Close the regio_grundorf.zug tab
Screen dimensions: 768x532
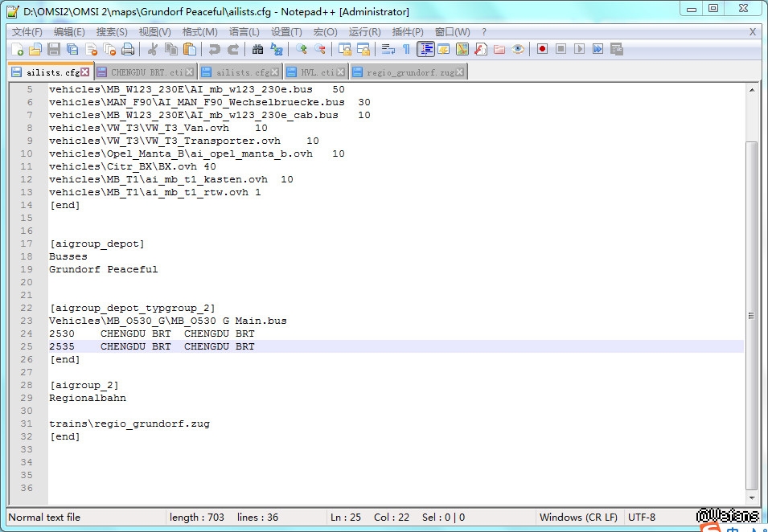[460, 72]
